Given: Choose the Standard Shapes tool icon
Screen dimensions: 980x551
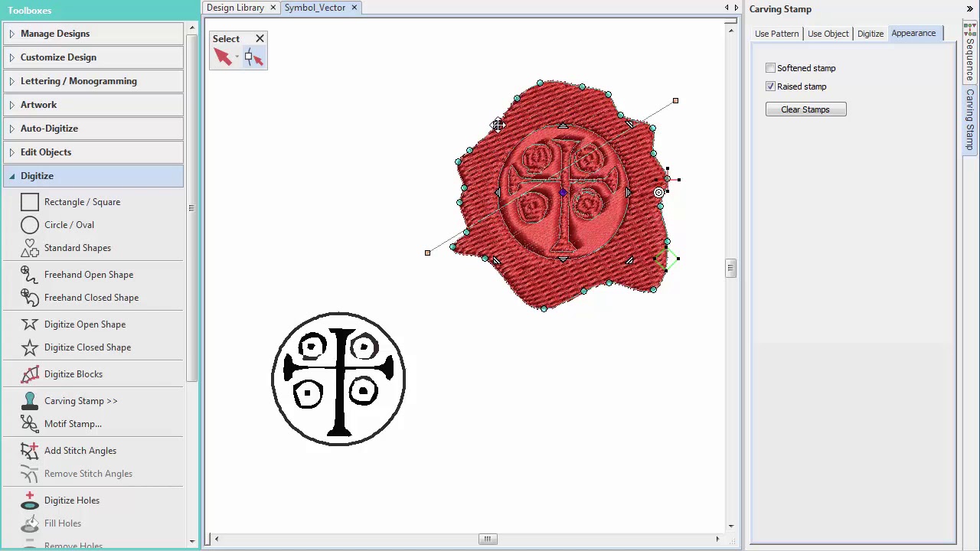Looking at the screenshot, I should tap(30, 248).
